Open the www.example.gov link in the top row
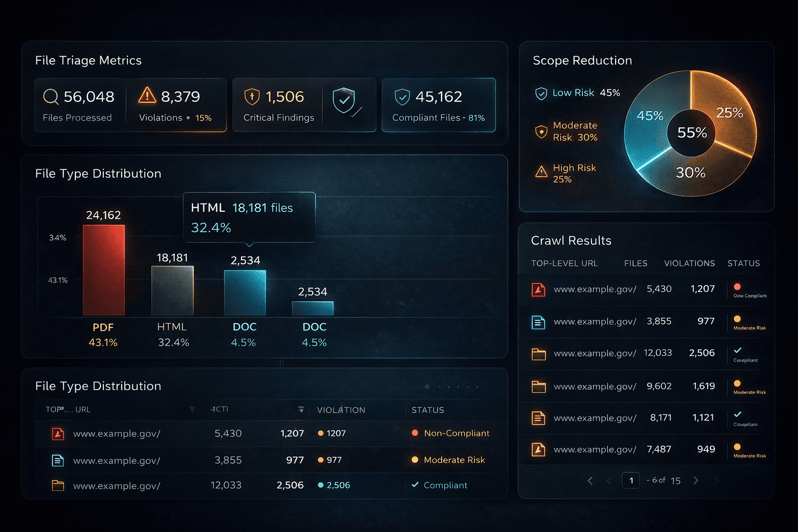The image size is (798, 532). point(595,289)
